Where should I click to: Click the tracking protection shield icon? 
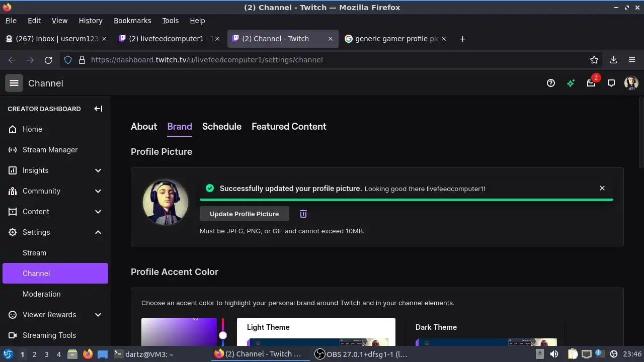click(68, 60)
